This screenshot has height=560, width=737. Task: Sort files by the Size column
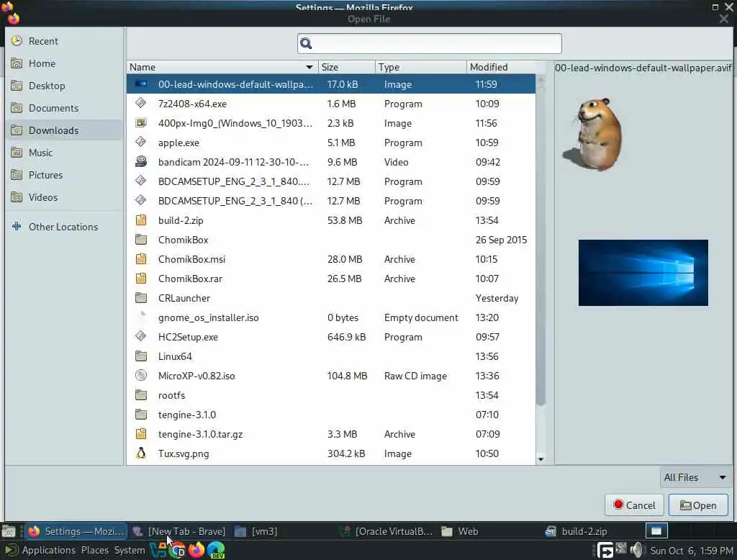[x=346, y=67]
